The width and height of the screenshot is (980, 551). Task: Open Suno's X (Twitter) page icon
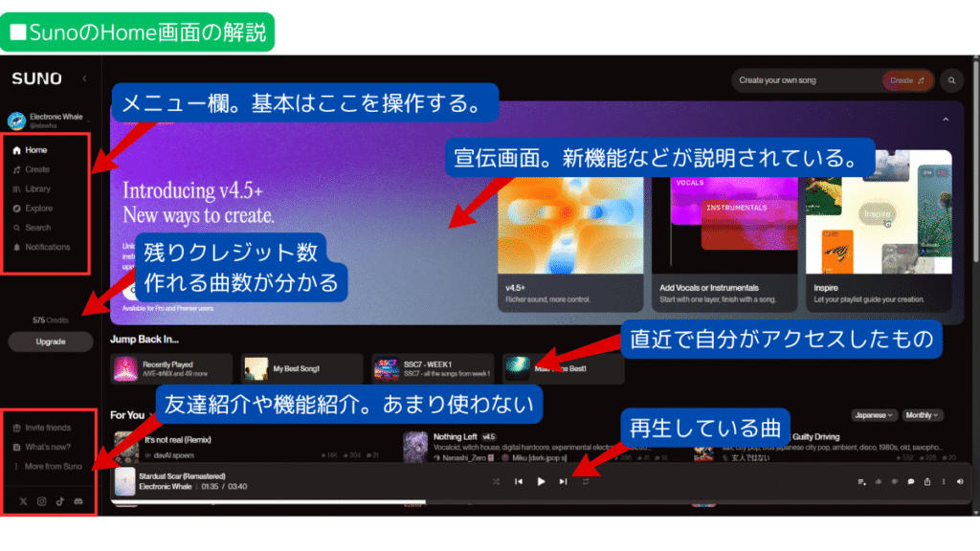pyautogui.click(x=23, y=501)
